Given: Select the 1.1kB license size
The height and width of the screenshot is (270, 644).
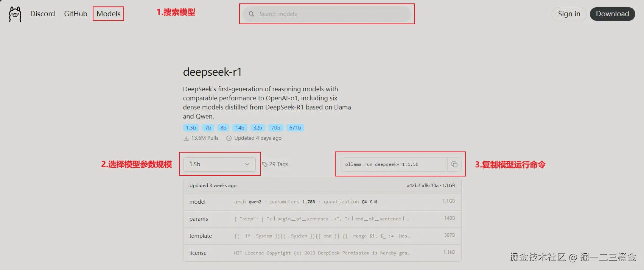Looking at the screenshot, I should [x=449, y=252].
